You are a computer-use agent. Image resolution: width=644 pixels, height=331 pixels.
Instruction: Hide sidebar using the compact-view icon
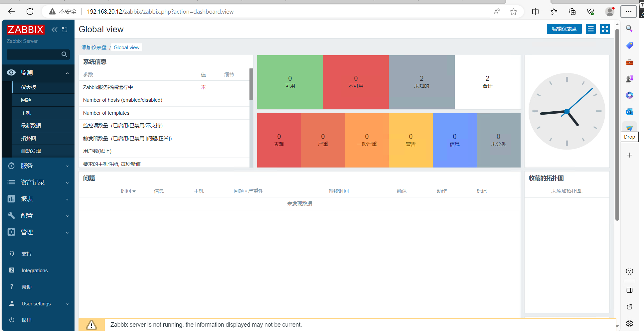(x=65, y=30)
